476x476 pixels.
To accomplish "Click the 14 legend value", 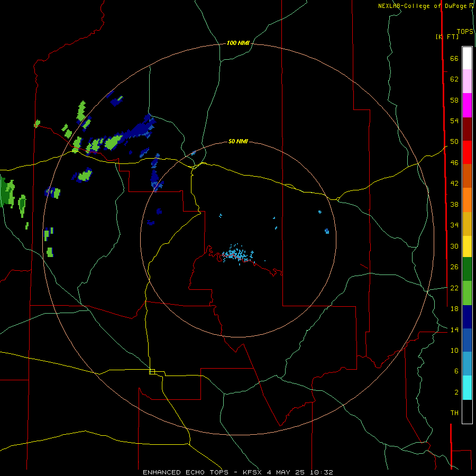I will 454,329.
